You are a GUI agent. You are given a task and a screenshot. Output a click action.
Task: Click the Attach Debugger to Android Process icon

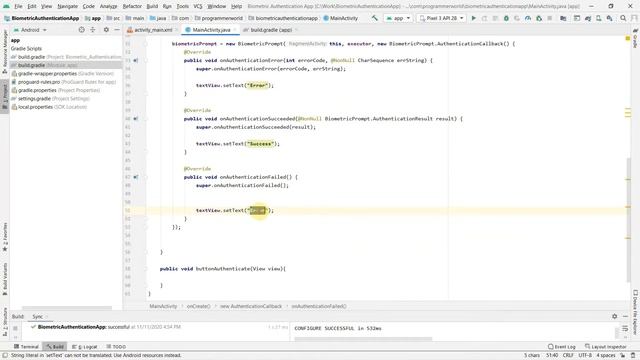(x=539, y=18)
